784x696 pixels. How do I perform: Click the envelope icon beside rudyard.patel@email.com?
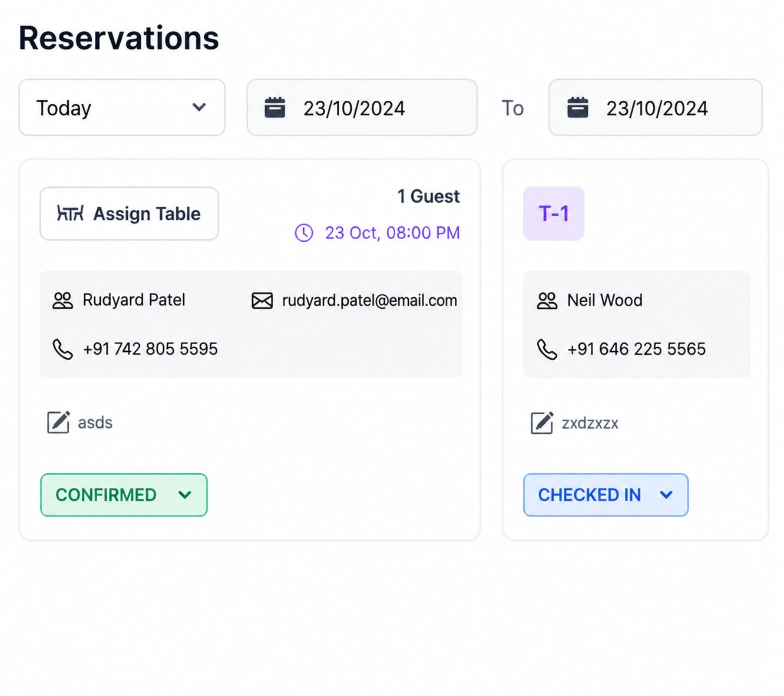click(x=262, y=301)
